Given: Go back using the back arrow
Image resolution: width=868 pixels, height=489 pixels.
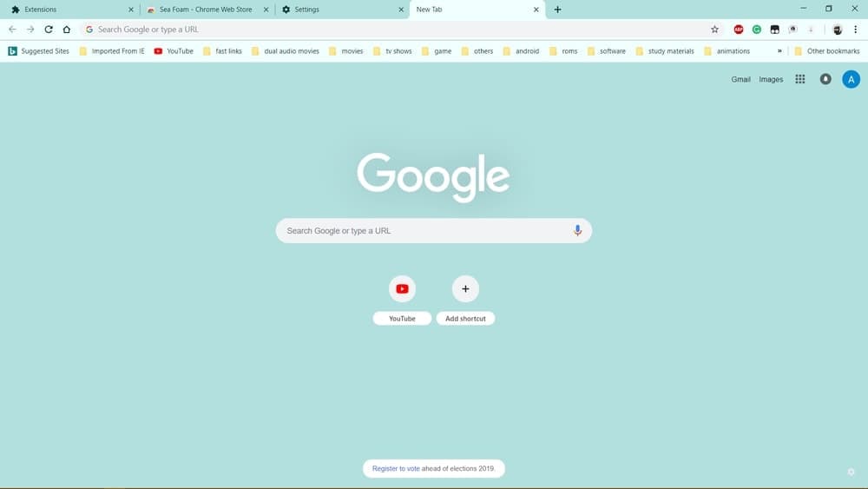Looking at the screenshot, I should pos(12,30).
